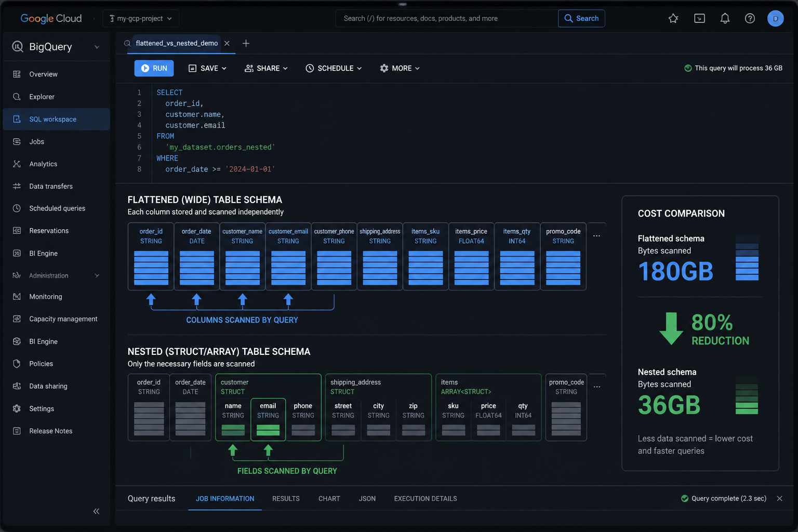Click the Search button in top bar
Image resolution: width=798 pixels, height=532 pixels.
coord(581,19)
